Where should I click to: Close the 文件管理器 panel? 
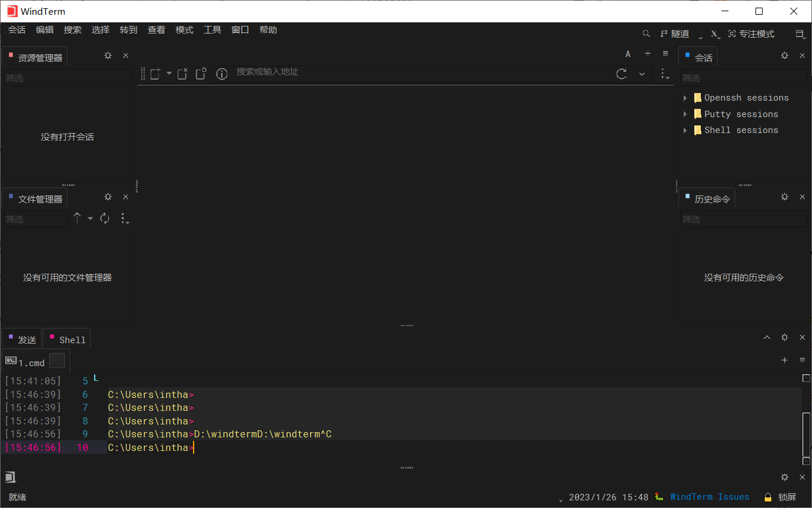coord(125,197)
